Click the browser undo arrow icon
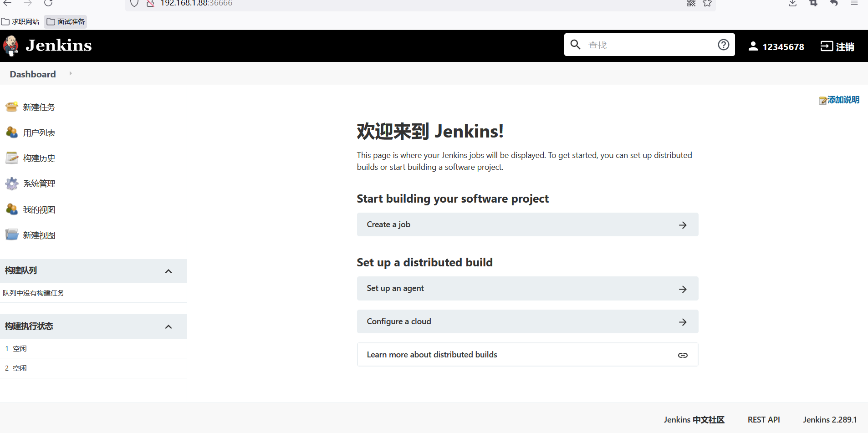868x433 pixels. (x=834, y=3)
